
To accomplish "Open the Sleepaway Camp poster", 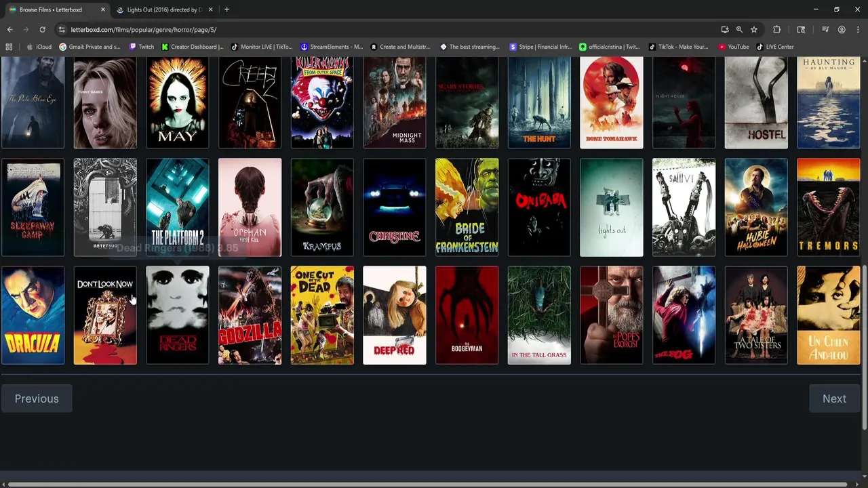I will pos(33,207).
